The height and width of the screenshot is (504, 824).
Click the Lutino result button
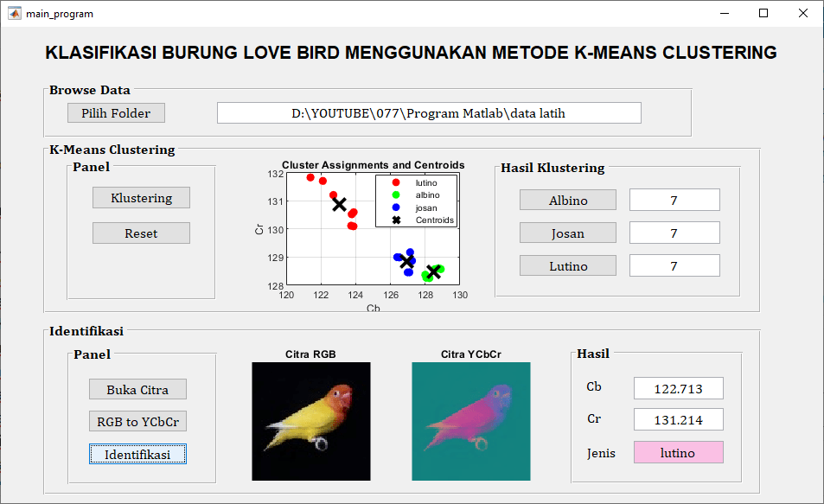(x=567, y=265)
